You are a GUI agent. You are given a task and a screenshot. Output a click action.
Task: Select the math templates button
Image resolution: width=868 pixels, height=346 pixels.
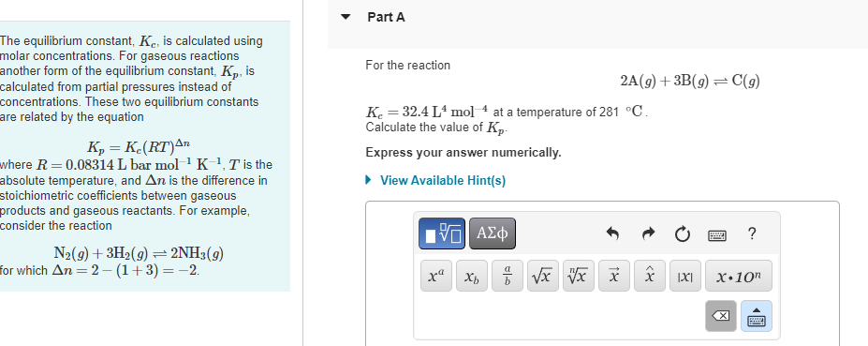(x=442, y=233)
